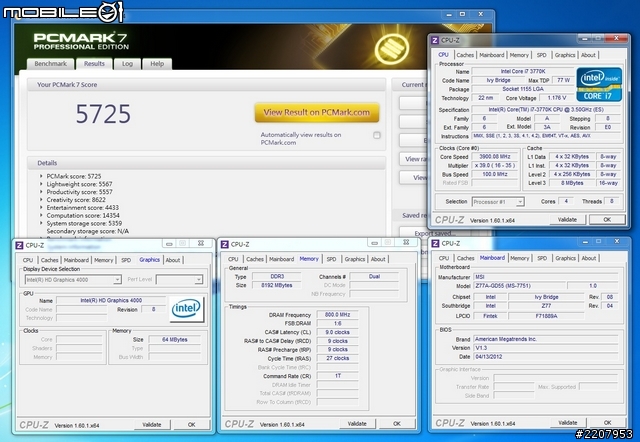Click the PCMark 7 gold emblem logo
The width and height of the screenshot is (640, 442).
pos(392,49)
